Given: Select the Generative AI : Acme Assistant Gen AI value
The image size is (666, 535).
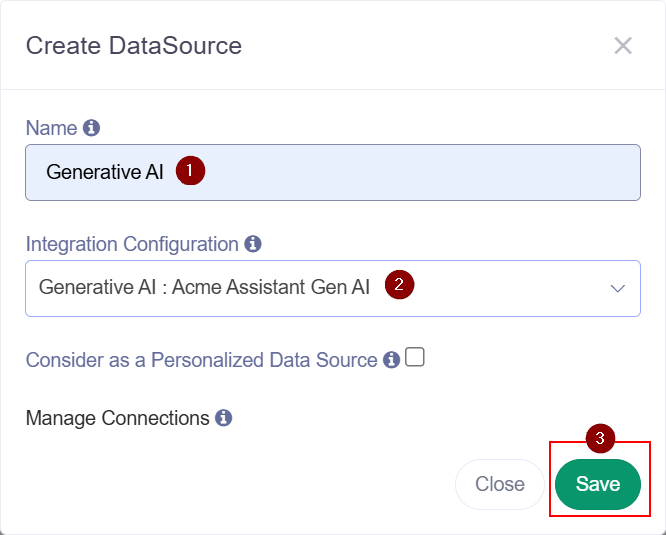Looking at the screenshot, I should 204,287.
